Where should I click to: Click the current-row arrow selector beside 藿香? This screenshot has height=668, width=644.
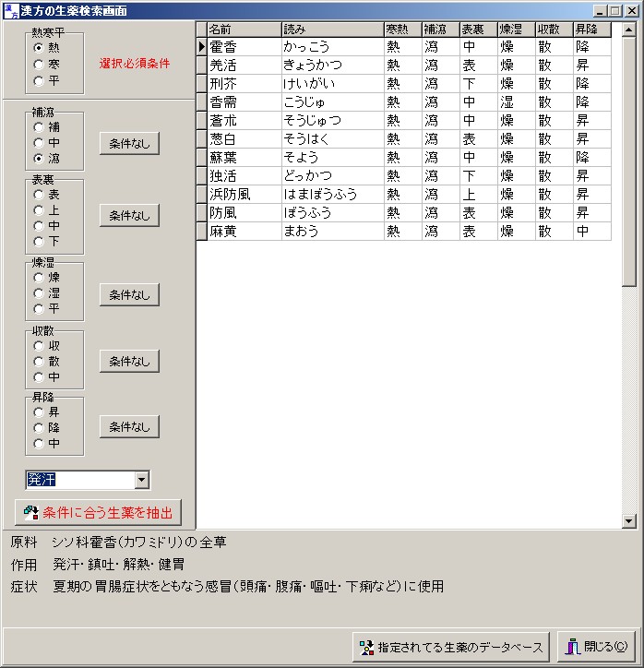(202, 46)
